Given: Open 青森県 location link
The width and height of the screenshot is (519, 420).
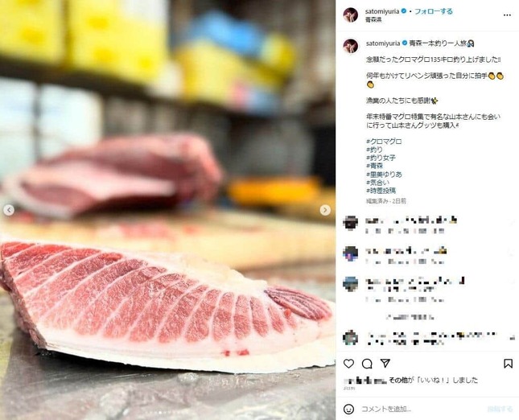Looking at the screenshot, I should click(x=373, y=20).
